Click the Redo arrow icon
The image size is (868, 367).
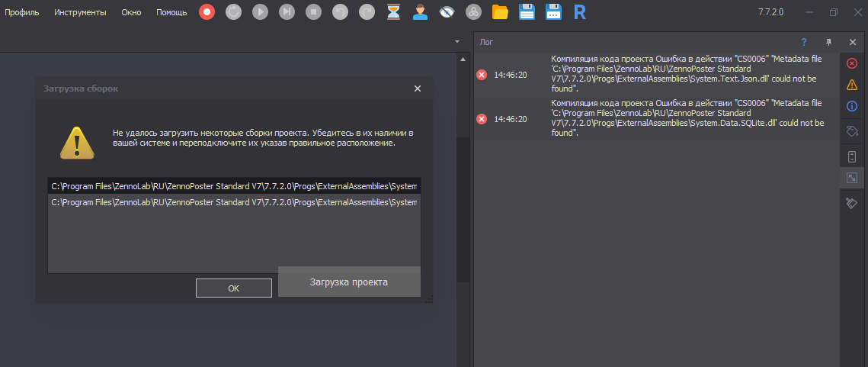click(x=367, y=11)
